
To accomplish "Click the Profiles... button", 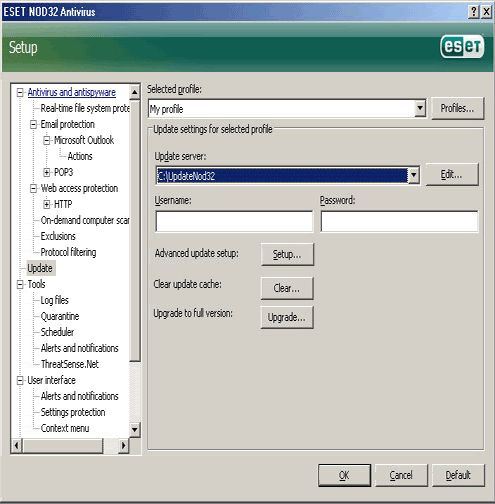I will click(x=457, y=108).
